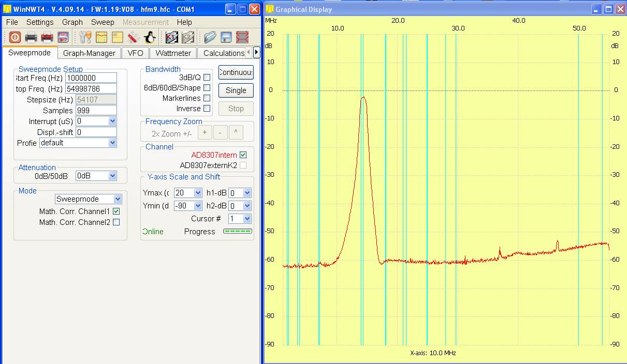
Task: Switch to the Graph-Manager tab
Action: click(x=89, y=53)
